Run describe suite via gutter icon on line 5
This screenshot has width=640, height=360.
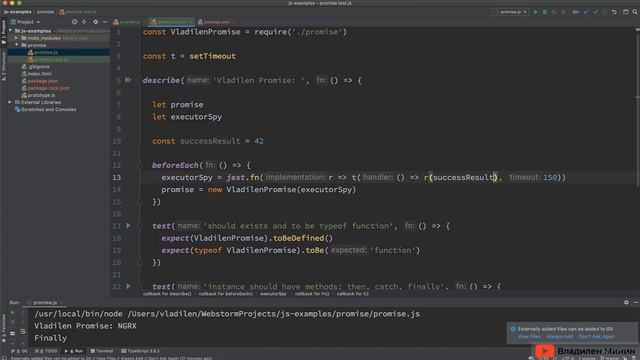tap(128, 80)
